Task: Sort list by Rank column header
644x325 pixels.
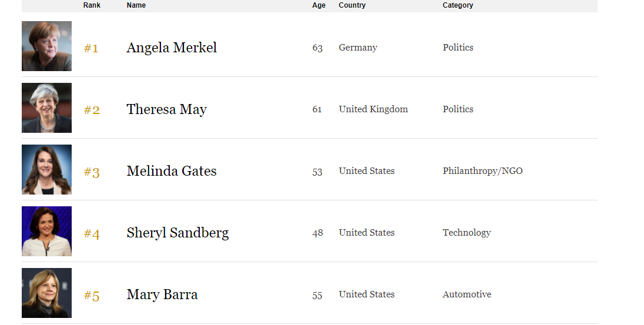Action: (x=92, y=5)
